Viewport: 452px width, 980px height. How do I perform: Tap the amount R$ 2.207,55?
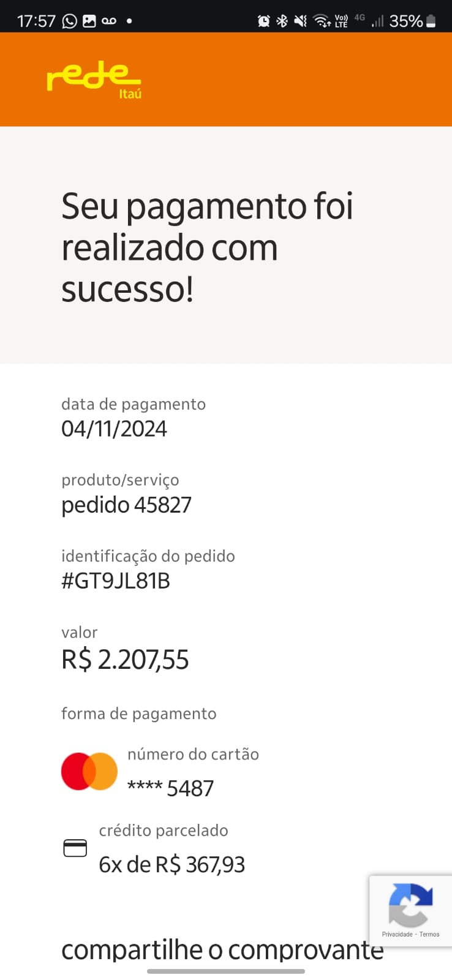(x=125, y=660)
